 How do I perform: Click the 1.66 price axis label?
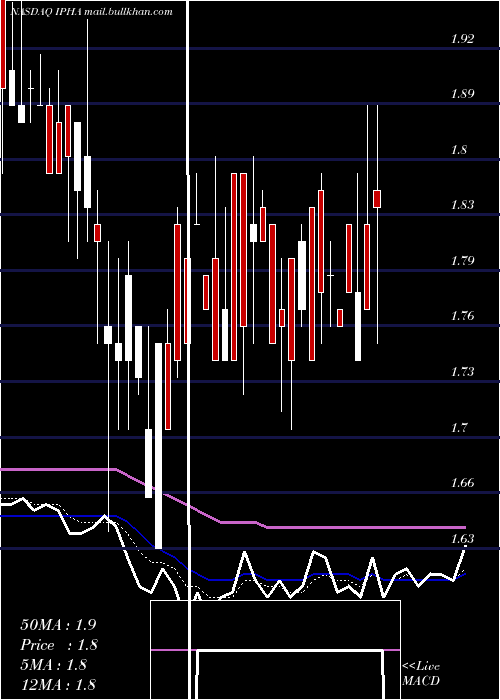(x=462, y=483)
